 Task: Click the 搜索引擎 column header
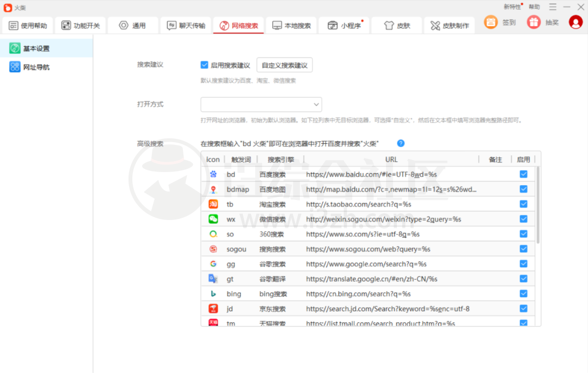(280, 160)
